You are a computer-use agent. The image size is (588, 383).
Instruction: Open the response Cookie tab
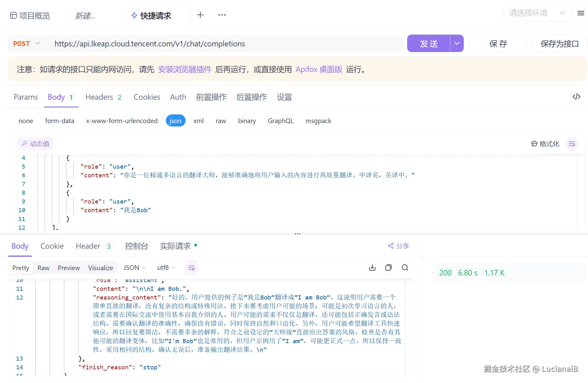[52, 246]
